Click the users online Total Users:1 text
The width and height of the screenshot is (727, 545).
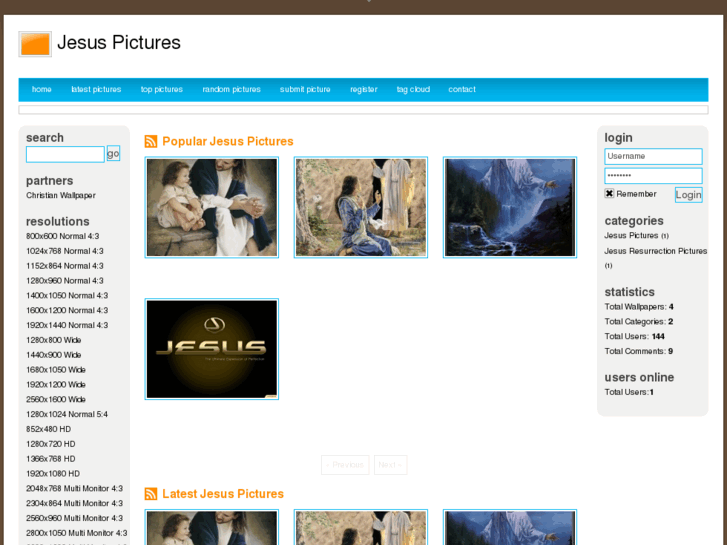pyautogui.click(x=629, y=392)
